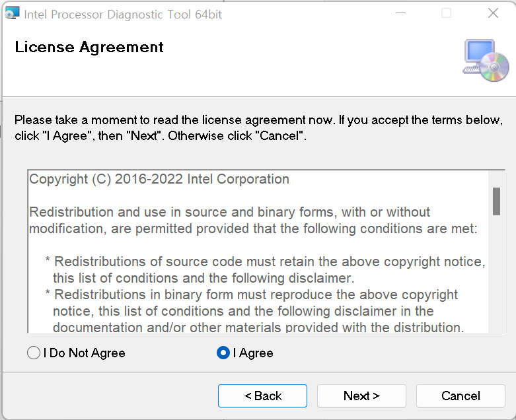Click the "documentation and/or other materials" license line
516x420 pixels.
(x=257, y=328)
